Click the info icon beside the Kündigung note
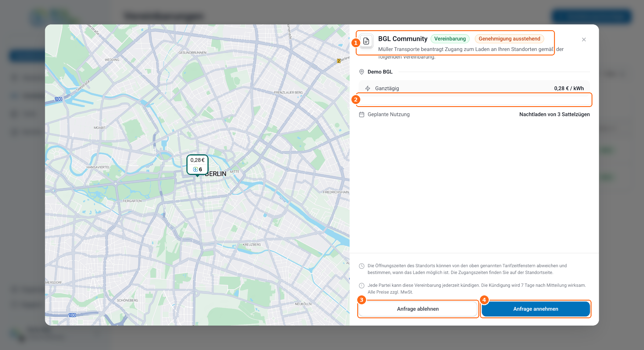This screenshot has height=350, width=644. [x=362, y=286]
